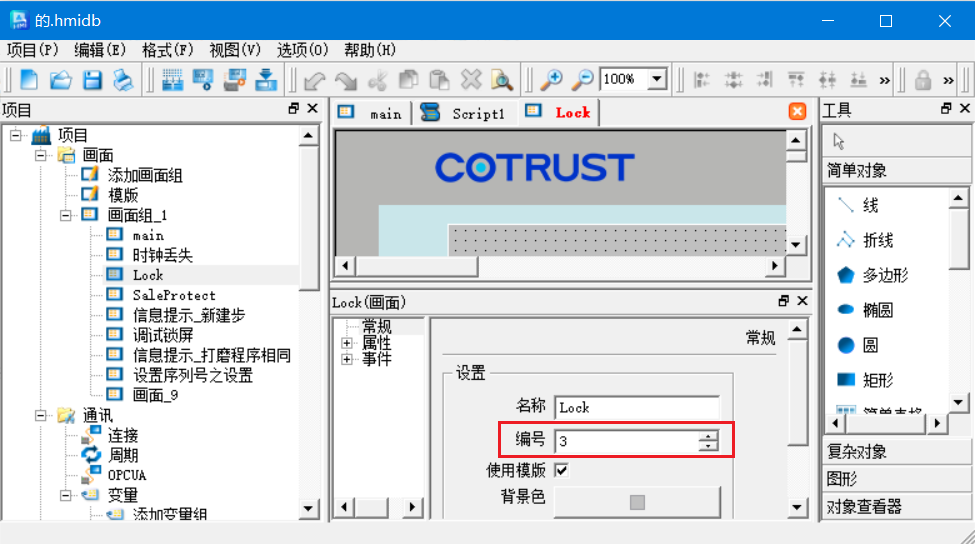Select the 椭圆 ellipse tool
Image resolution: width=975 pixels, height=544 pixels.
click(865, 310)
